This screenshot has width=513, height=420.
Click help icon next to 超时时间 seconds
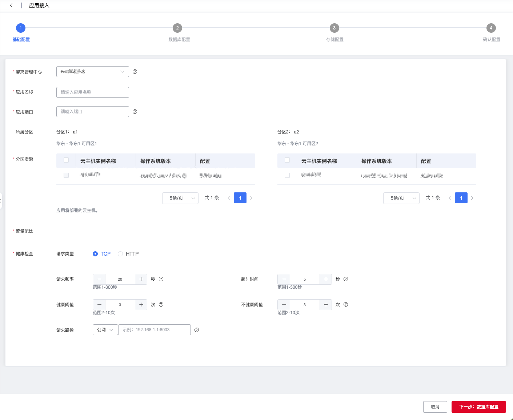(346, 279)
